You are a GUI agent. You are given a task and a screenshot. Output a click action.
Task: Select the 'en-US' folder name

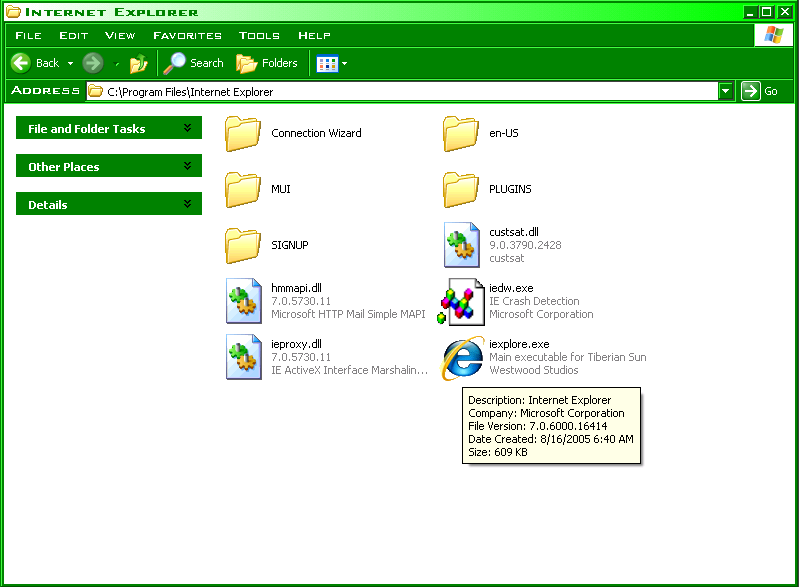pyautogui.click(x=504, y=133)
